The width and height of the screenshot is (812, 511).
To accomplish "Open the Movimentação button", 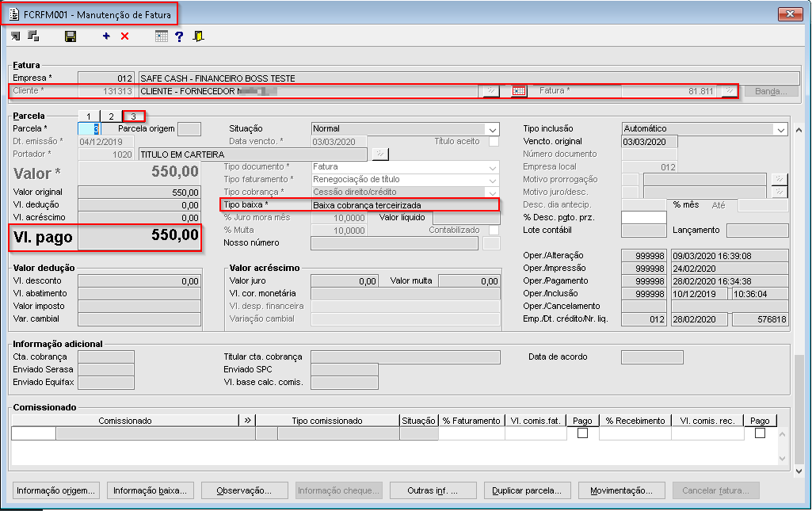I will click(621, 490).
